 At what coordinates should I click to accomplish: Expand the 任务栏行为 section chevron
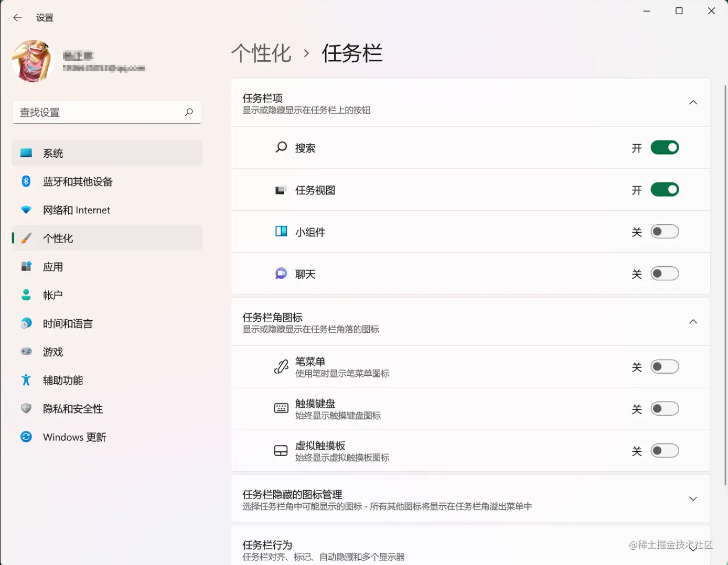[693, 549]
